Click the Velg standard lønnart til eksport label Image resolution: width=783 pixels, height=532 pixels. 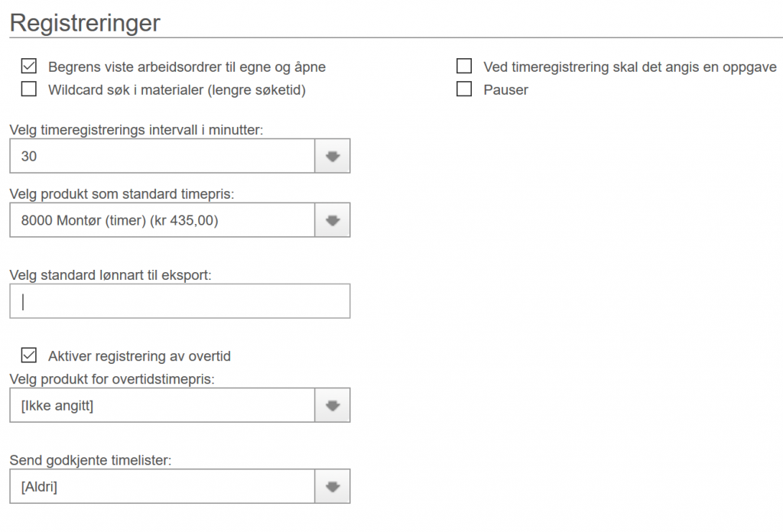tap(110, 275)
